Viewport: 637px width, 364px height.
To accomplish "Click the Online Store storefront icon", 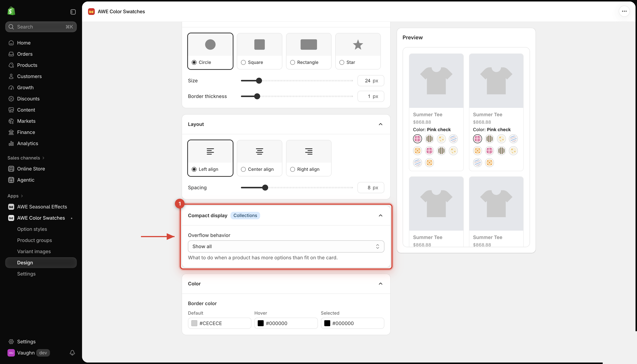I will point(11,169).
